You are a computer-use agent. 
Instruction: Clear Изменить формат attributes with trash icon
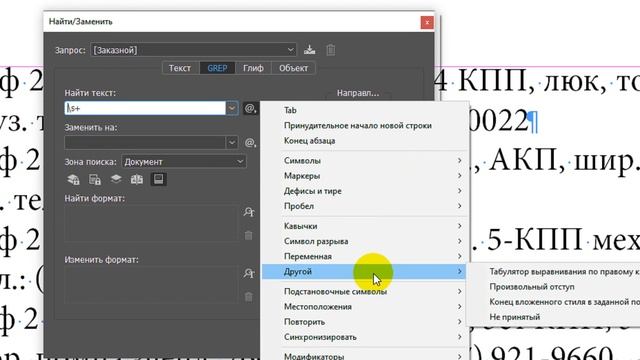click(x=249, y=297)
